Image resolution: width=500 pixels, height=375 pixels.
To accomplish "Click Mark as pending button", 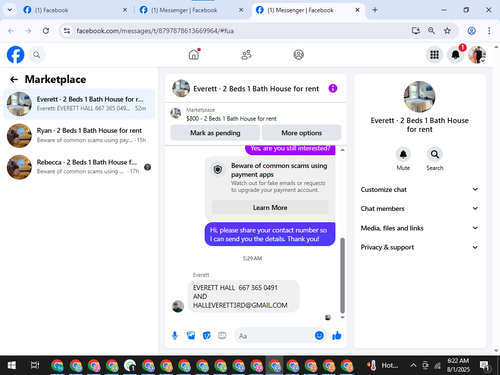I will [x=215, y=133].
